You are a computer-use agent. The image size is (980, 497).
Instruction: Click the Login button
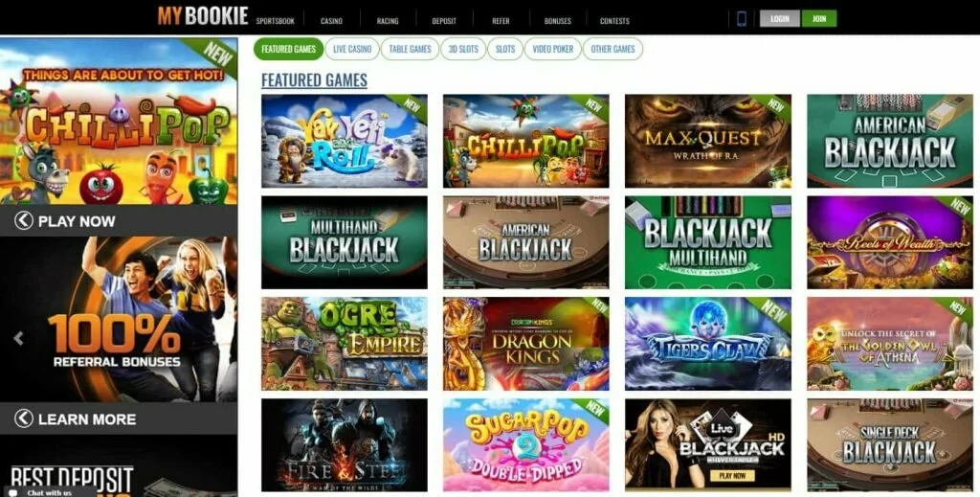[x=779, y=19]
